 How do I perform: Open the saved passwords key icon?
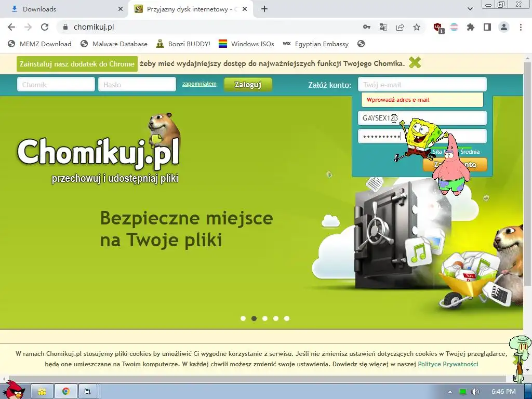point(366,27)
